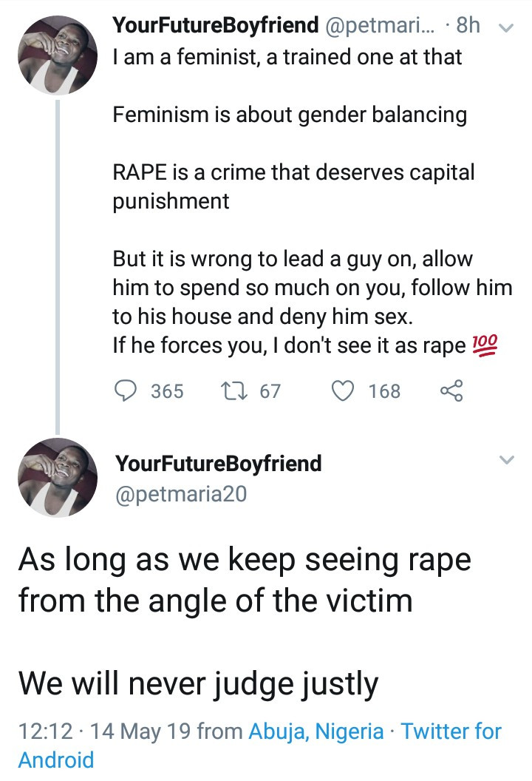Image resolution: width=532 pixels, height=781 pixels.
Task: View the 67 retweets count
Action: pyautogui.click(x=270, y=390)
